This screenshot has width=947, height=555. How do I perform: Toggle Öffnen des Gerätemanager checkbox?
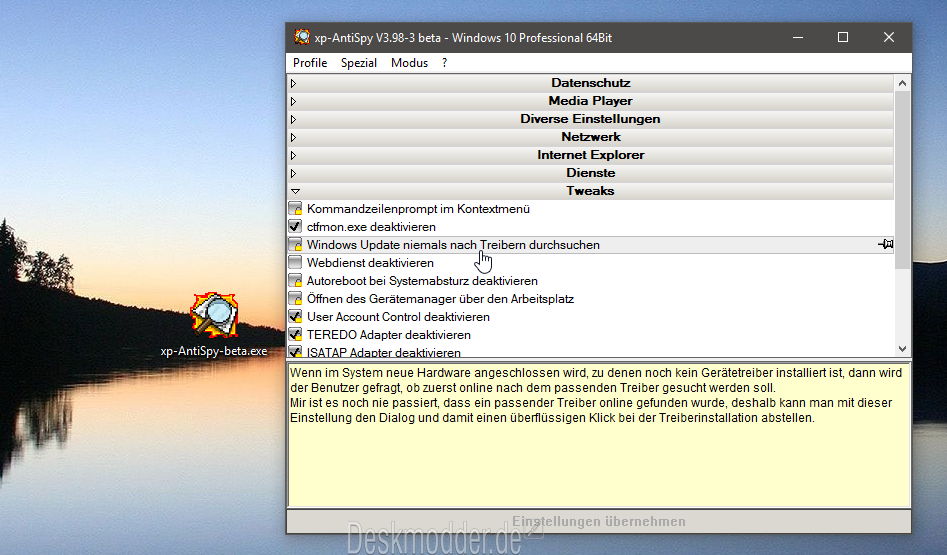coord(295,299)
